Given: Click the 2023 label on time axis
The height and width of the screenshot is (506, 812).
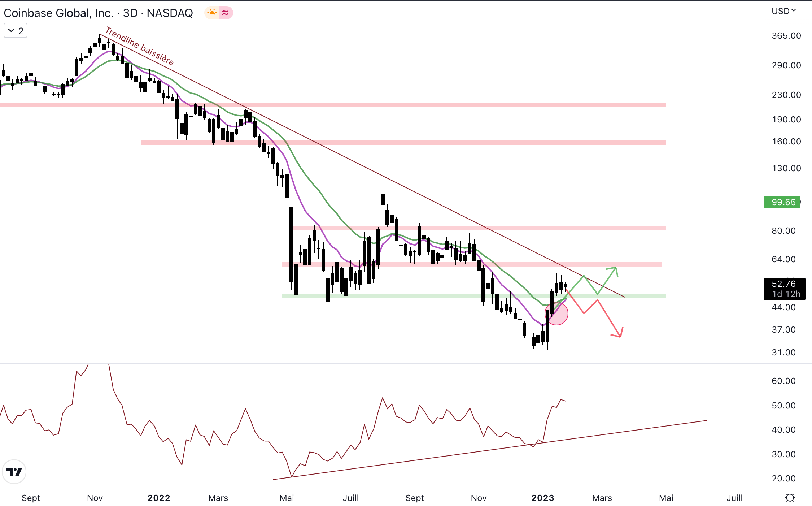Looking at the screenshot, I should click(542, 498).
